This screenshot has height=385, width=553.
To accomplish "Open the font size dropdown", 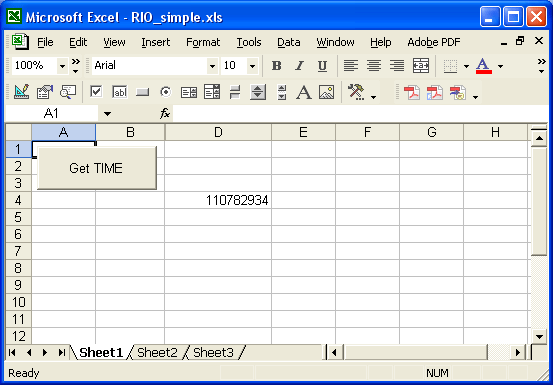I will point(253,66).
